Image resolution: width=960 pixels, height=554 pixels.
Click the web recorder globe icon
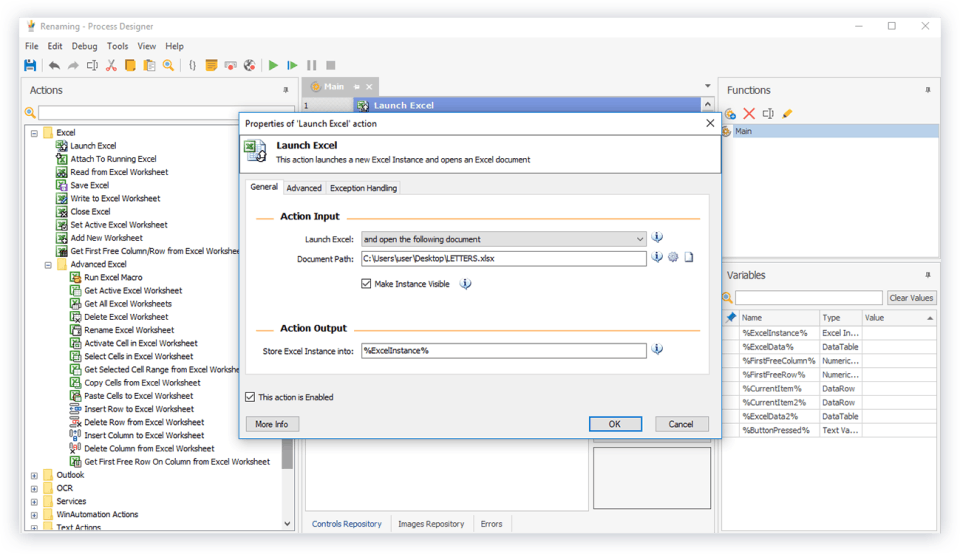point(249,65)
